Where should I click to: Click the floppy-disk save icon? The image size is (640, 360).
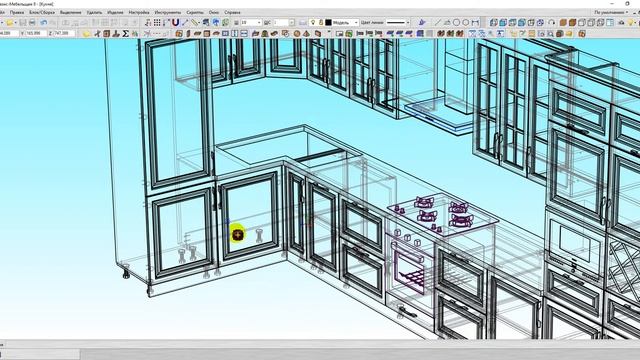[x=23, y=22]
